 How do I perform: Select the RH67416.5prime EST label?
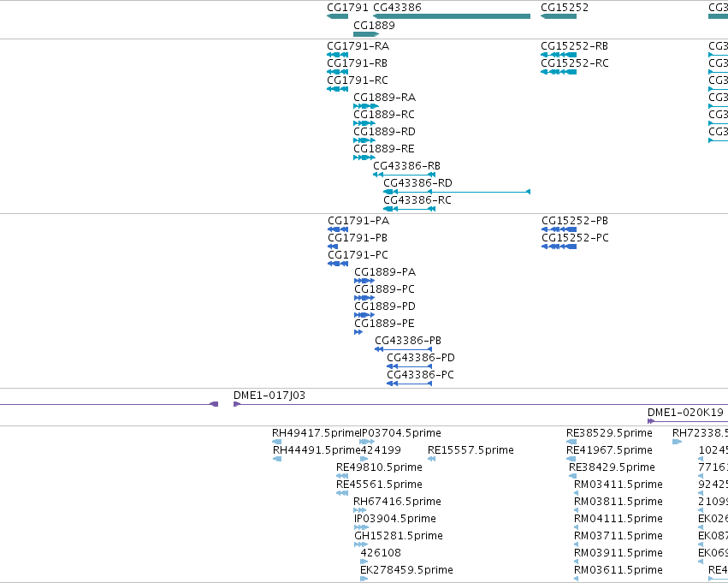[x=397, y=503]
